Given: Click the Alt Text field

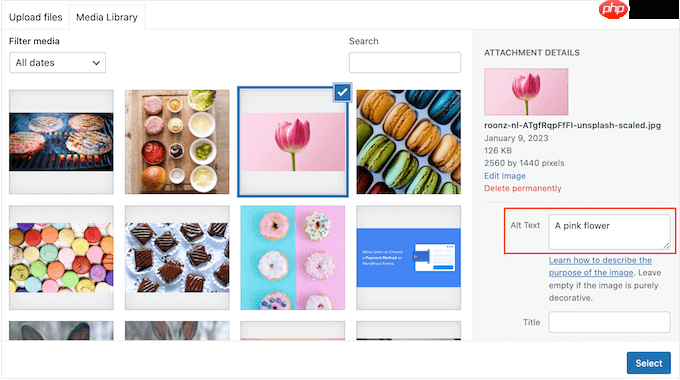Looking at the screenshot, I should (609, 232).
